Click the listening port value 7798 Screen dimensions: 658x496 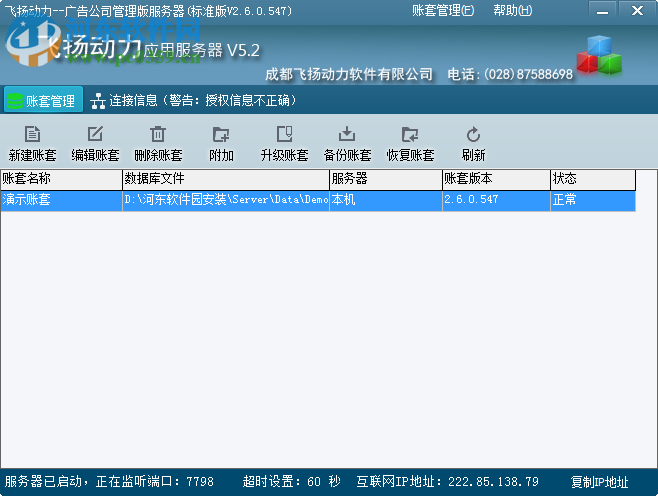[x=200, y=482]
